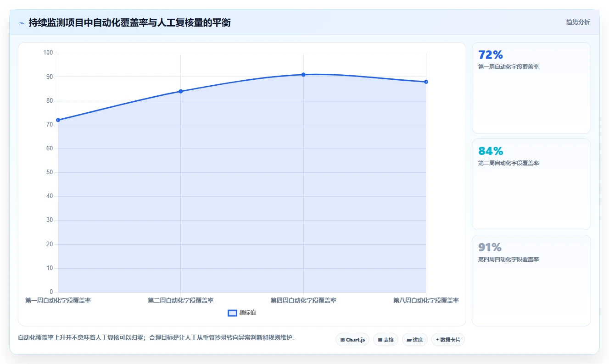
Task: Open the 84% 第二周 coverage card
Action: [x=531, y=184]
